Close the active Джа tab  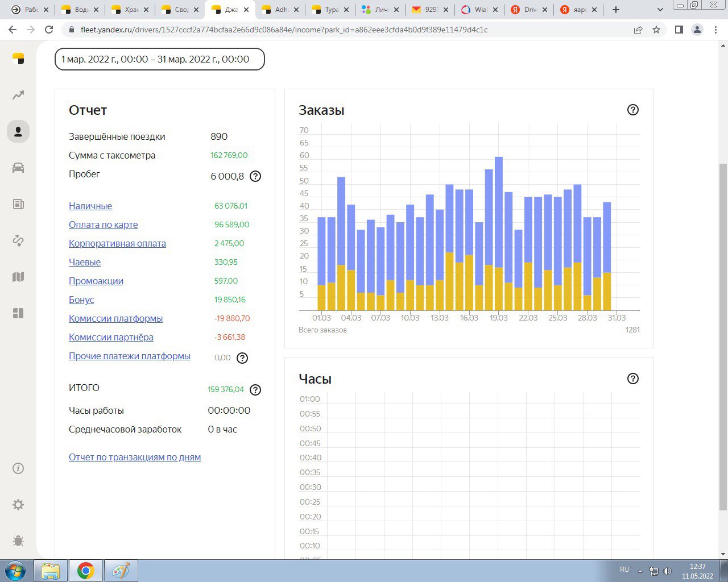pyautogui.click(x=246, y=10)
